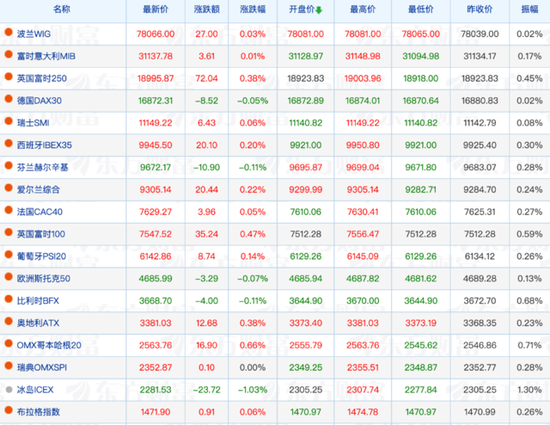This screenshot has width=550, height=425.
Task: Sort by 涨跌额 column header
Action: (x=207, y=9)
